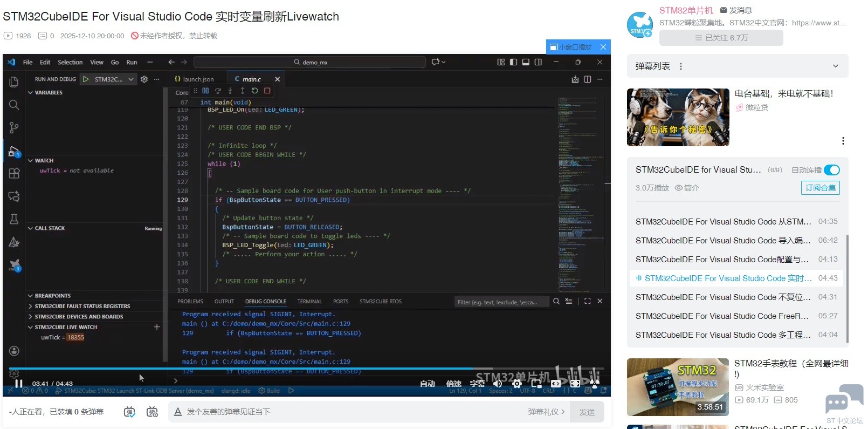
Task: Collapse the STM32CUBE LIVE WATCH section
Action: (x=31, y=327)
